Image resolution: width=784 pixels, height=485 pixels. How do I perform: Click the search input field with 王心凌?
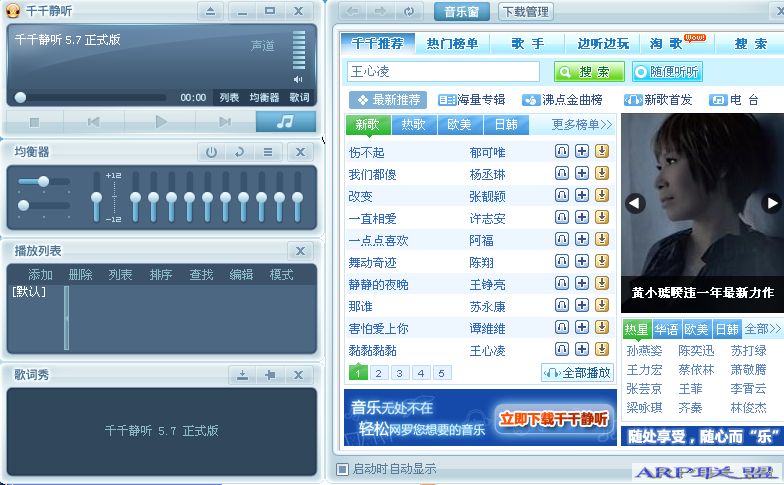pos(443,72)
